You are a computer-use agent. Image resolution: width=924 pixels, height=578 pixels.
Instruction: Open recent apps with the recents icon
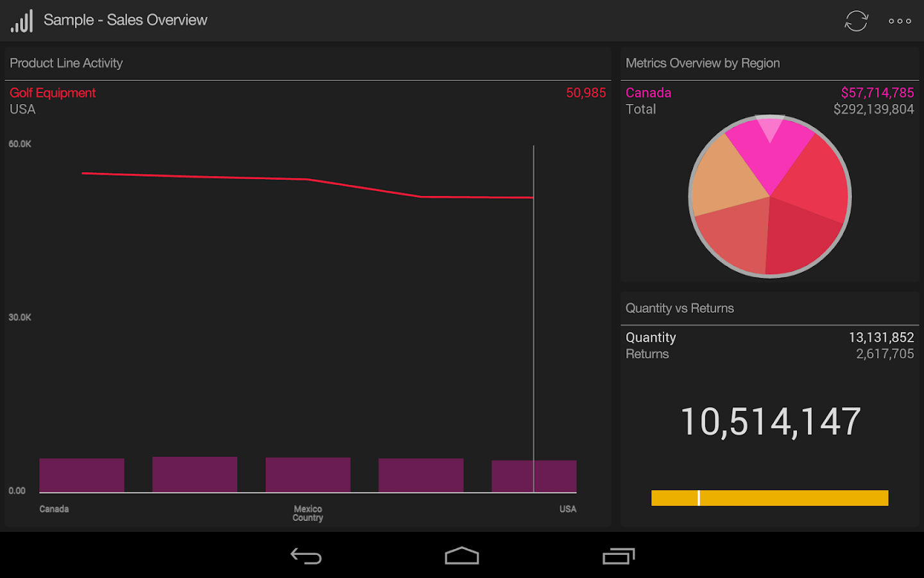(x=617, y=556)
